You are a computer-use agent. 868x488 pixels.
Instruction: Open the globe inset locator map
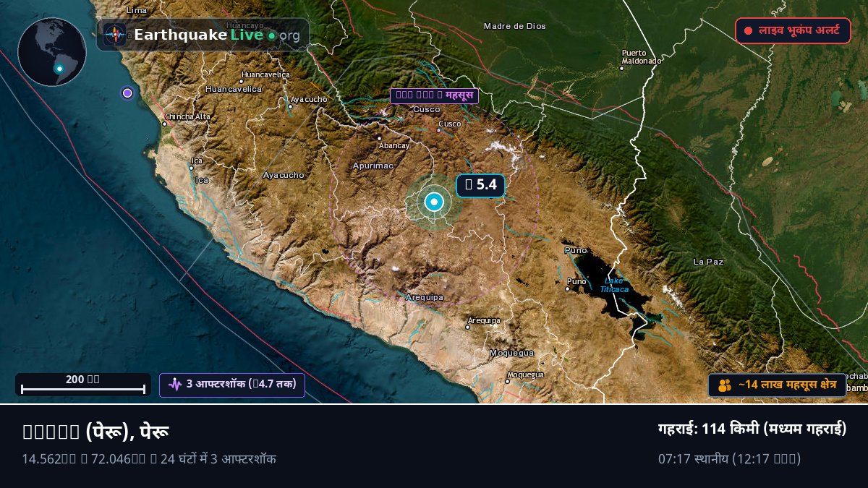coord(52,52)
